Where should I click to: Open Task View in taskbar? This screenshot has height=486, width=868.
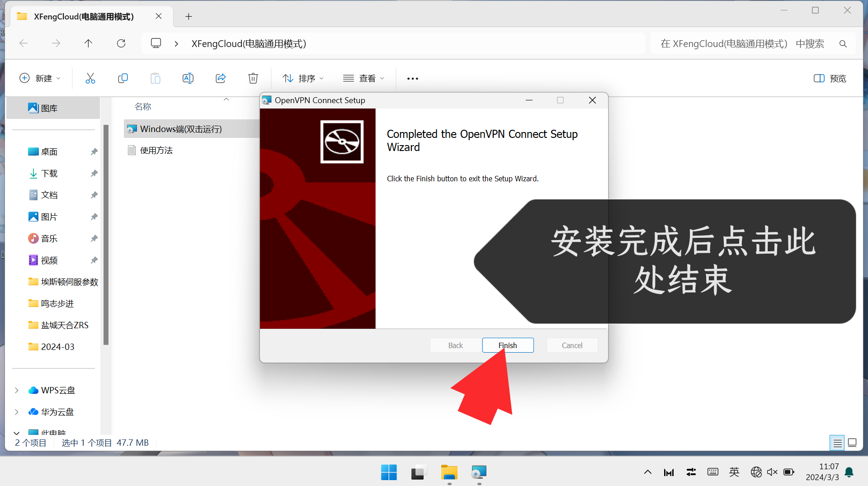pos(419,472)
